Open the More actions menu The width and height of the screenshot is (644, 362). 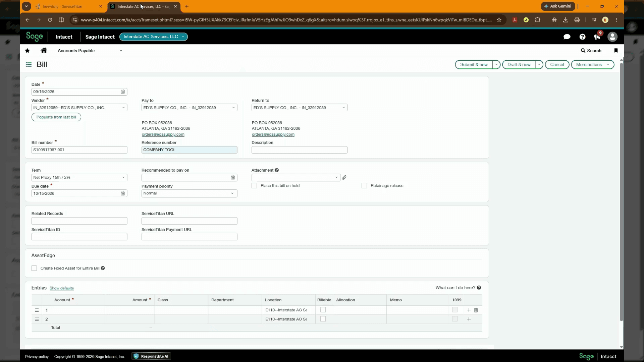[x=593, y=65]
